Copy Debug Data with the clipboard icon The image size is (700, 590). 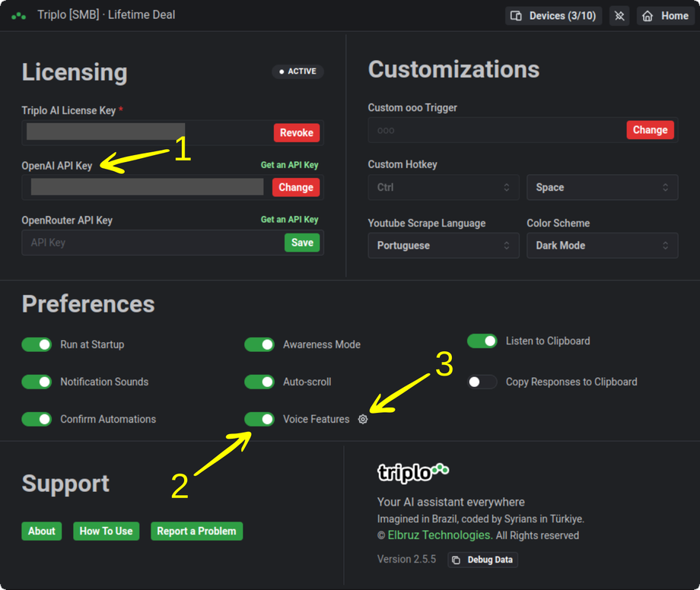[x=457, y=560]
